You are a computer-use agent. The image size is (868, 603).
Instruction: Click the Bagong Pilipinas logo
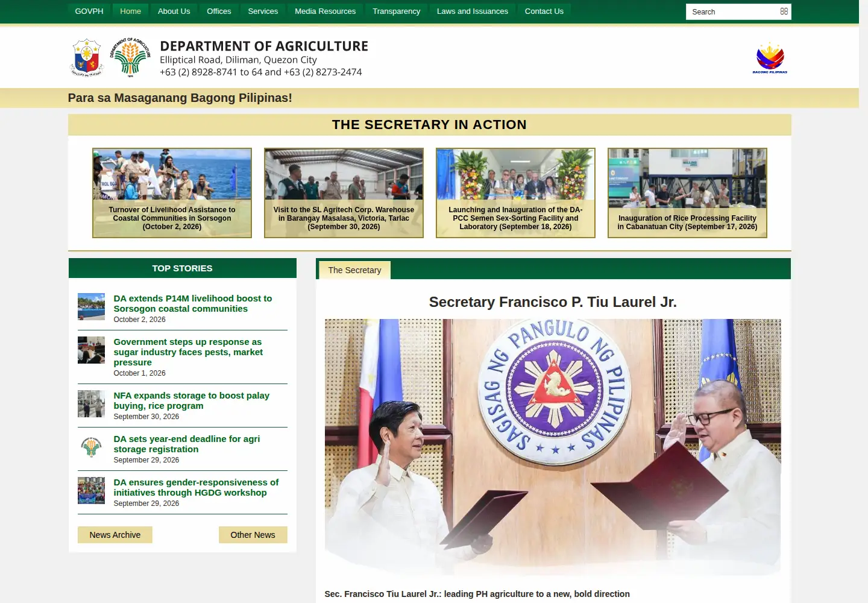[x=770, y=58]
